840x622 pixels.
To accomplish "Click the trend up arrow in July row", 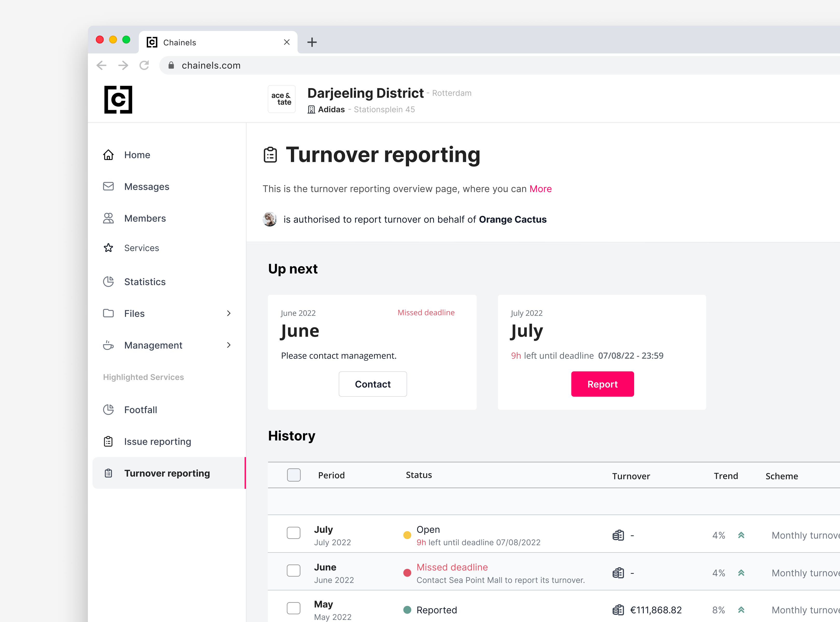I will pyautogui.click(x=741, y=535).
